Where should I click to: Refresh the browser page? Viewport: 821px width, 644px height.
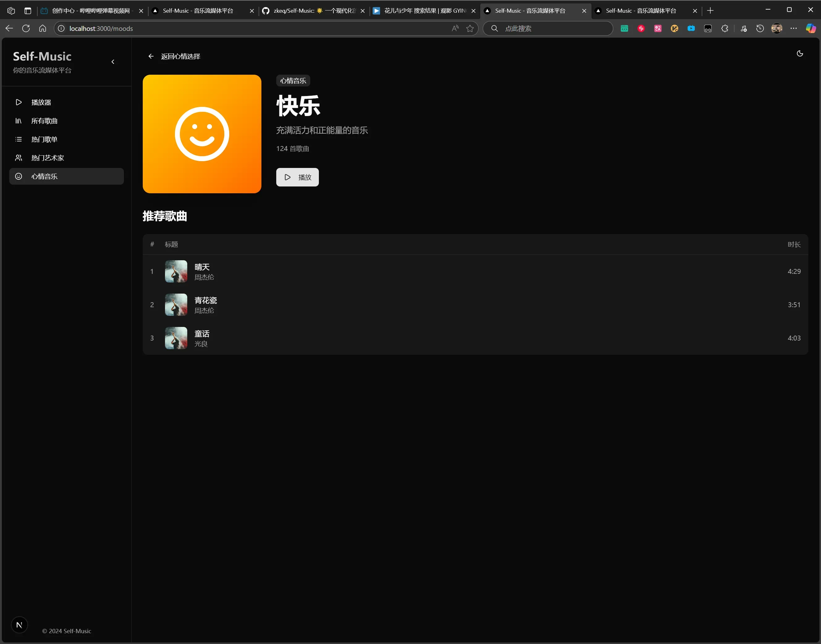click(x=26, y=28)
